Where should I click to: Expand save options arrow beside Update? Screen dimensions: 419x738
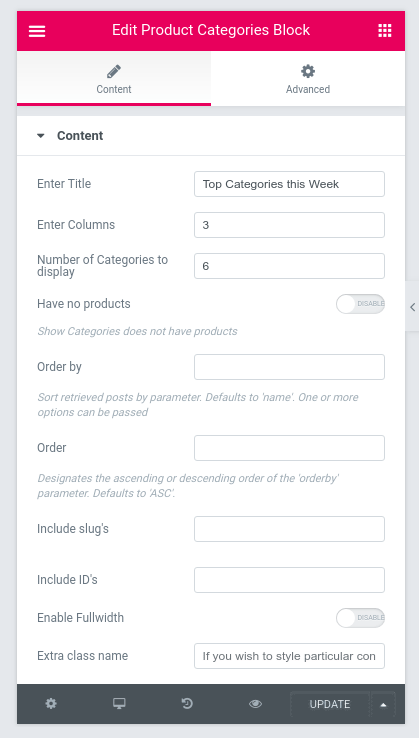(x=383, y=705)
